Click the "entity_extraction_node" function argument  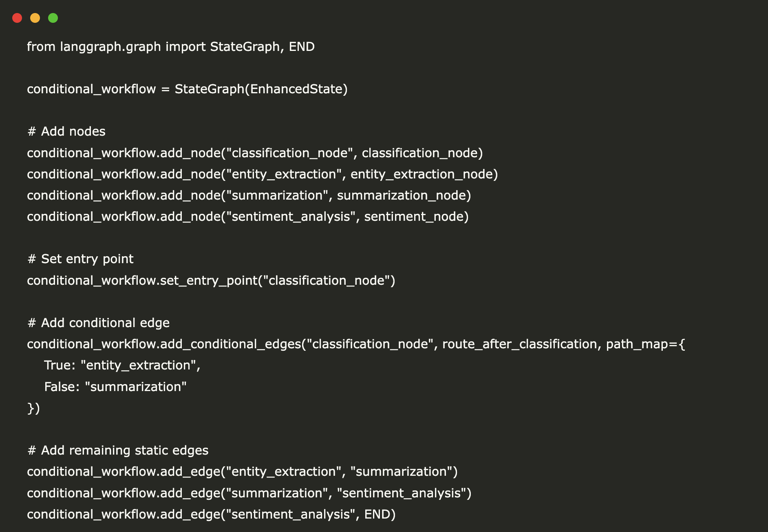pos(422,174)
